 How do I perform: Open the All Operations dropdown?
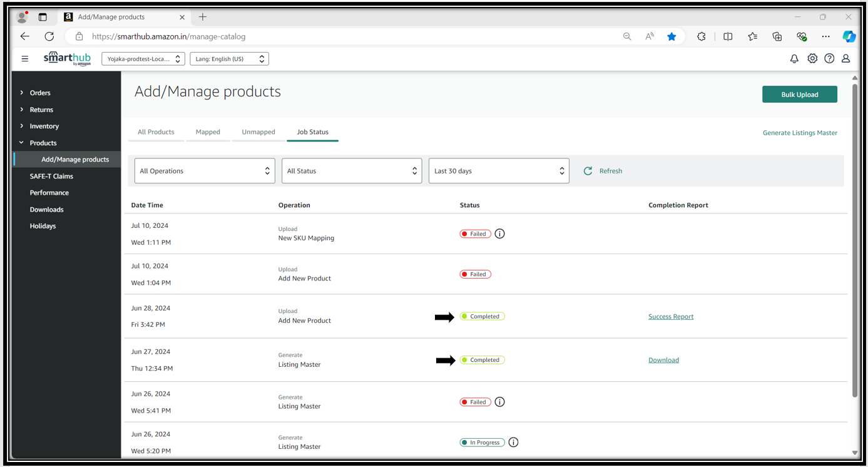tap(205, 171)
